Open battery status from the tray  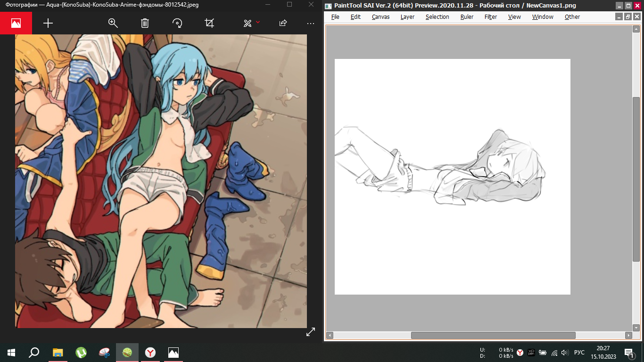(x=543, y=353)
